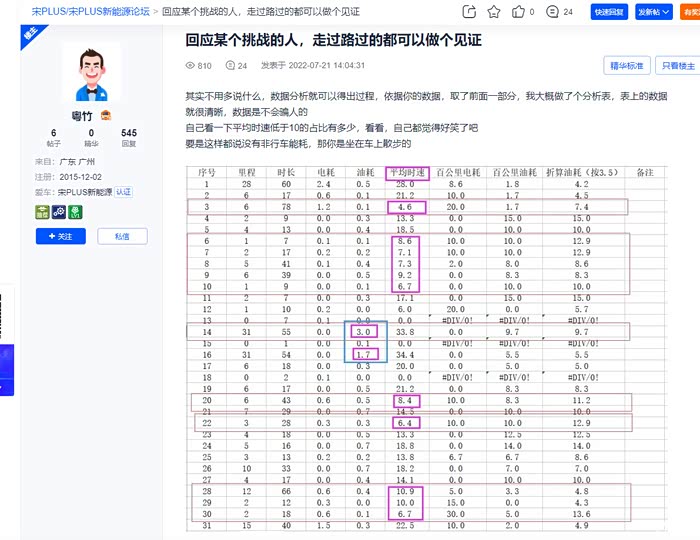Click the 百公里电耗 column header
This screenshot has height=540, width=700.
pos(458,172)
